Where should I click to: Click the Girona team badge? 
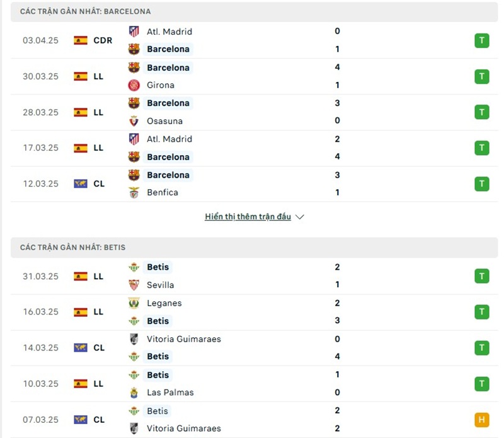(134, 85)
